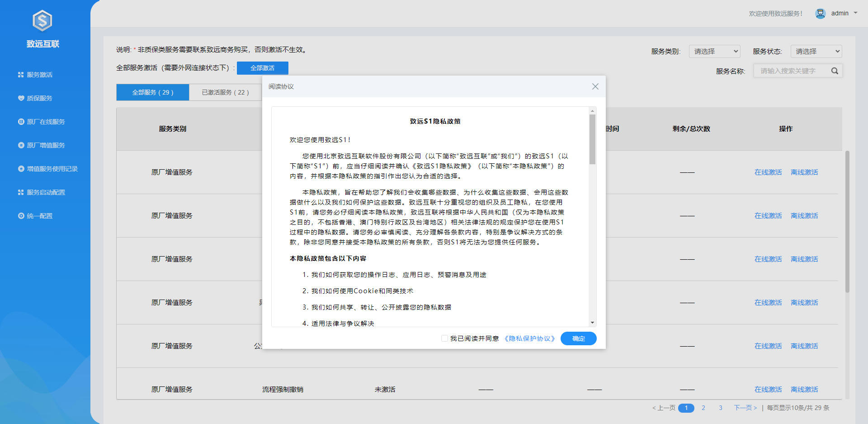Open 服务激活 in the sidebar
The width and height of the screenshot is (868, 424).
pyautogui.click(x=39, y=75)
